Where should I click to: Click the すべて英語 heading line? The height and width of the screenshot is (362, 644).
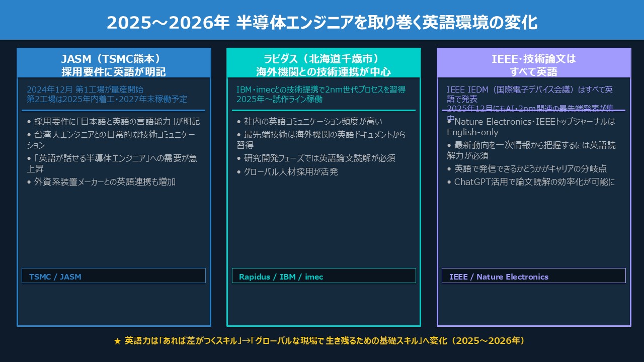click(x=534, y=72)
